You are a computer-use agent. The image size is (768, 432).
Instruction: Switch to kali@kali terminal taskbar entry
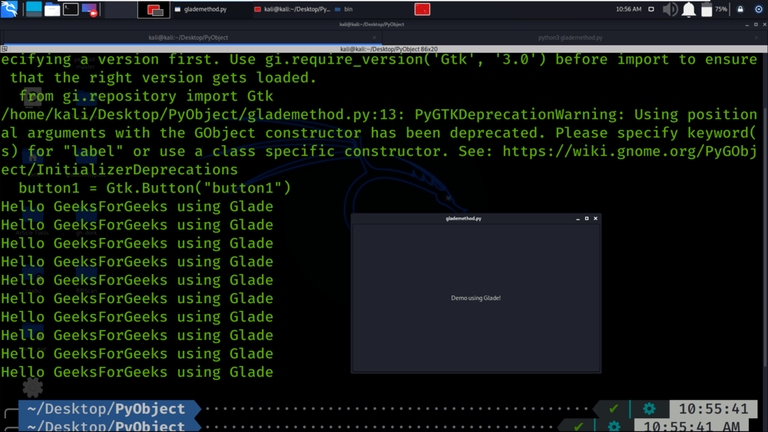click(x=292, y=9)
